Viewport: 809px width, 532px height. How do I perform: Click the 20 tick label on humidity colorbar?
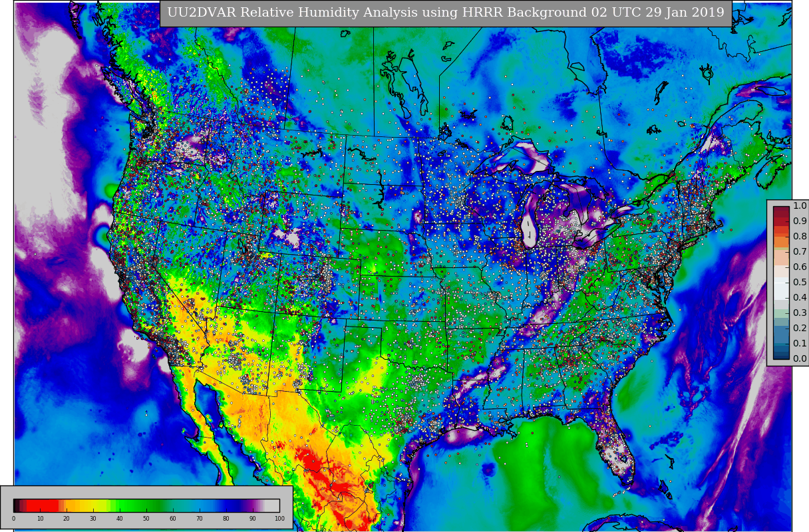click(67, 519)
